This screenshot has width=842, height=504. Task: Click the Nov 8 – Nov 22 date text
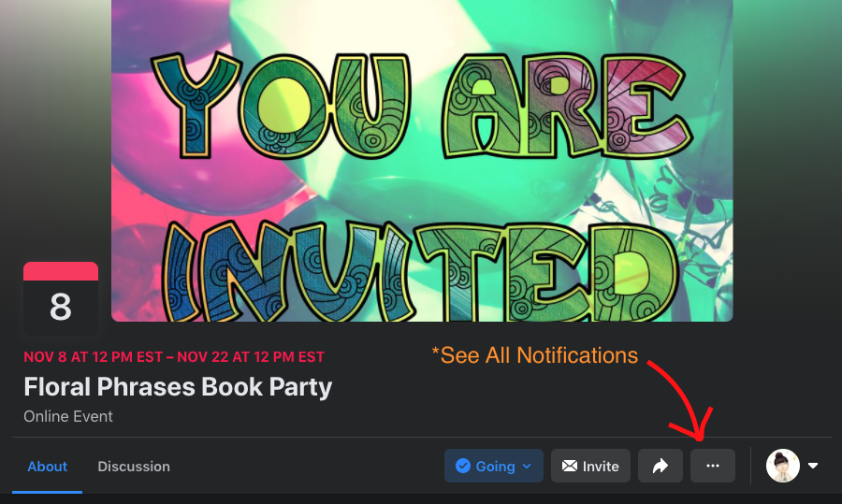[x=174, y=357]
